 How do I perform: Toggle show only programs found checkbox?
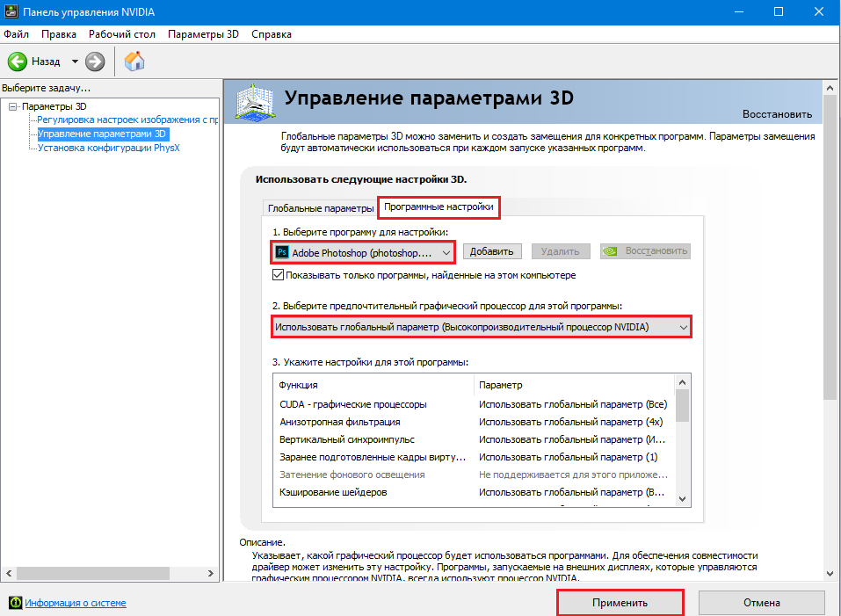tap(278, 275)
